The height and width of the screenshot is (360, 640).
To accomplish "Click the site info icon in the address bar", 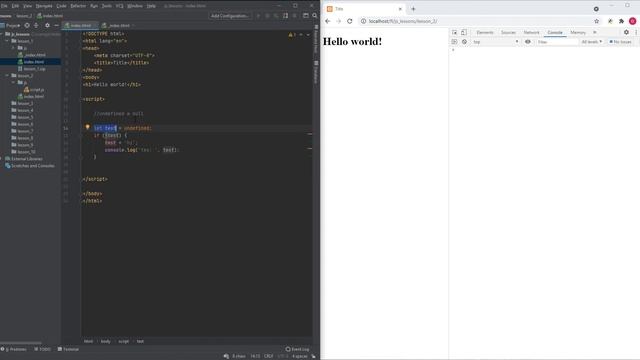I will 363,21.
